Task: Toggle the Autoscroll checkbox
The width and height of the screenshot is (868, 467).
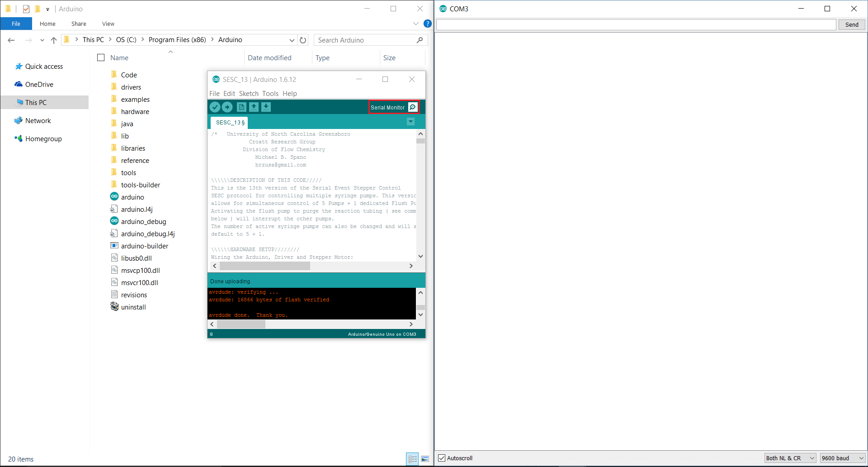Action: click(x=442, y=458)
